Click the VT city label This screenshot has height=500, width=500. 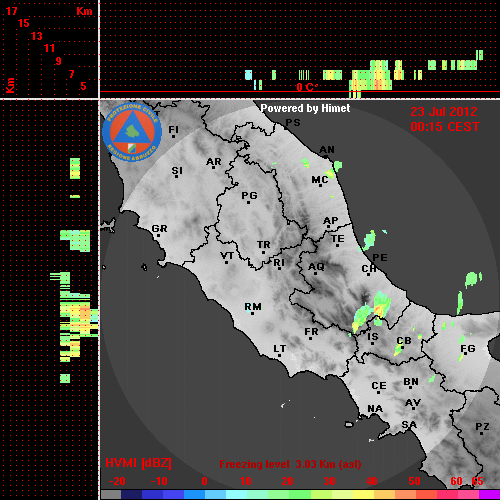tap(227, 256)
